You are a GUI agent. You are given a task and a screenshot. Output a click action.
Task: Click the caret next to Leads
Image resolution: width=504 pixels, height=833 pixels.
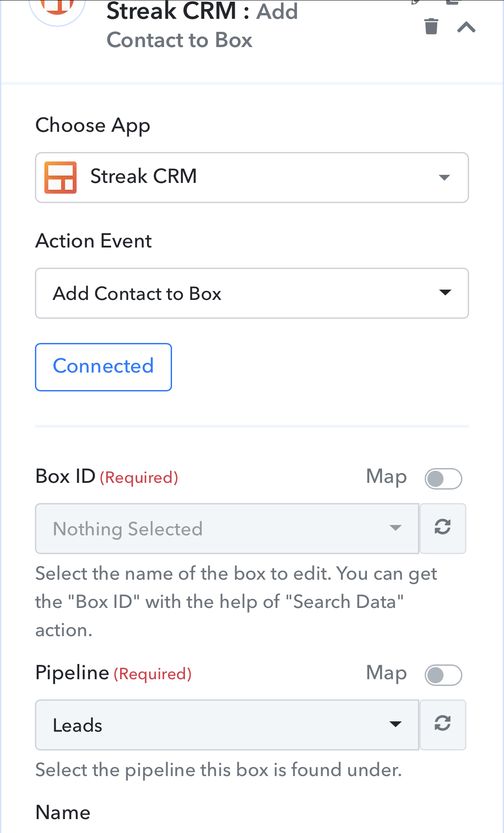[395, 724]
